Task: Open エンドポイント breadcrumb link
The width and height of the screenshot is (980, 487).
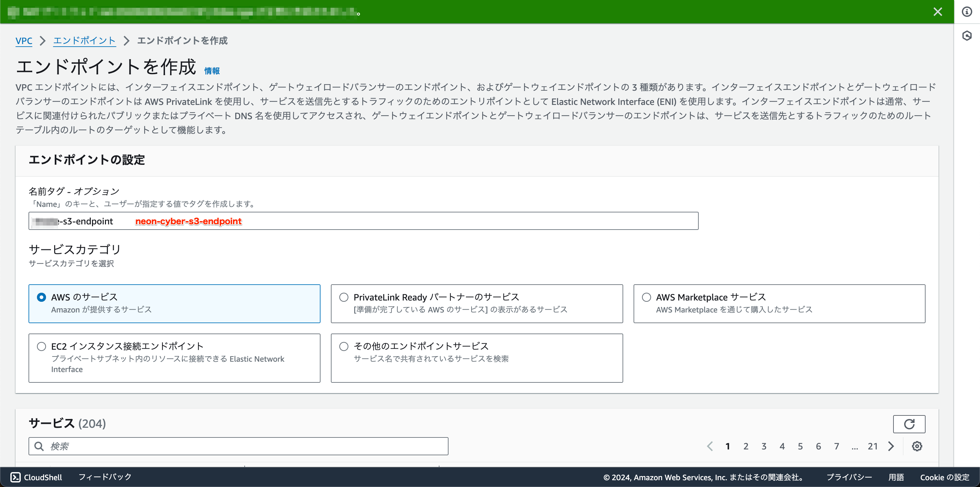Action: point(84,41)
